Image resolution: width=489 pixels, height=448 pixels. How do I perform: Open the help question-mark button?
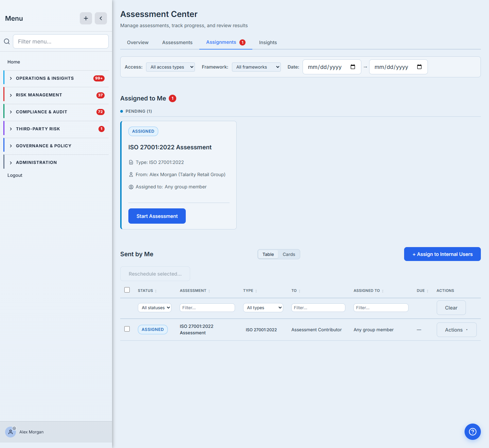(473, 432)
